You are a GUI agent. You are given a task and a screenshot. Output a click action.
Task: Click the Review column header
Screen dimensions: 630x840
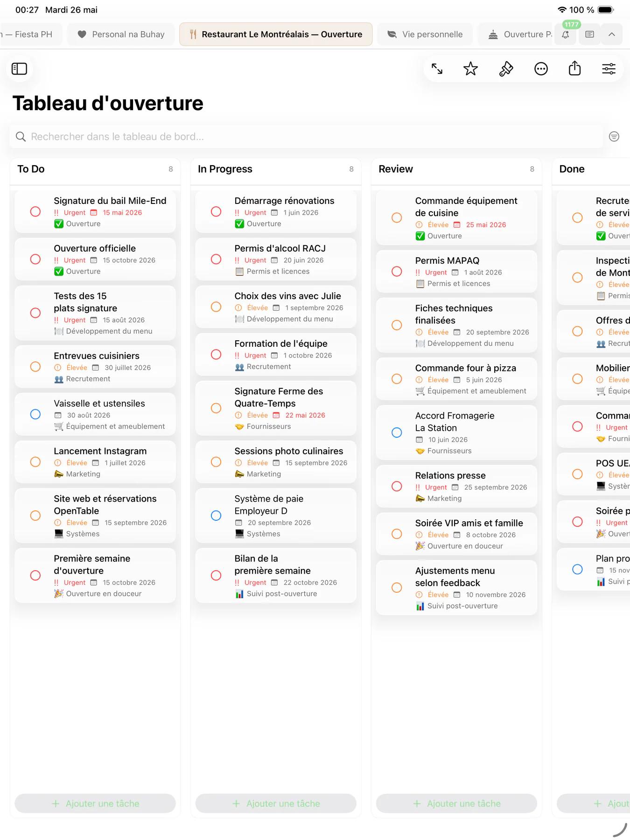(396, 169)
